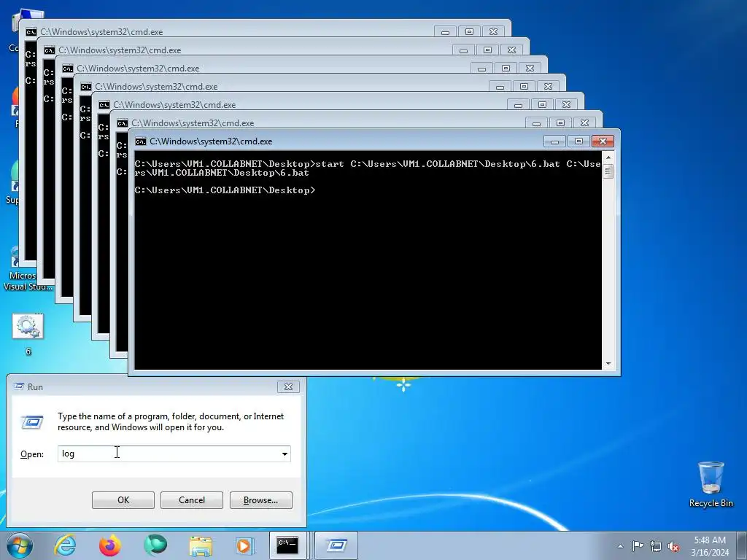Launch Internet Explorer from the taskbar
This screenshot has width=747, height=560.
point(65,545)
